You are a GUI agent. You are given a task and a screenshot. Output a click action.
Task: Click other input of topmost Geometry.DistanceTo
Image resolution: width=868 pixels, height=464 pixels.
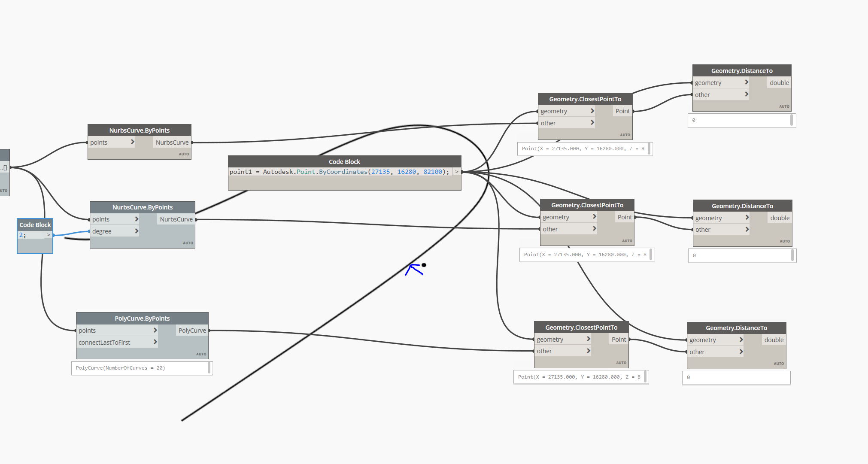pos(721,95)
